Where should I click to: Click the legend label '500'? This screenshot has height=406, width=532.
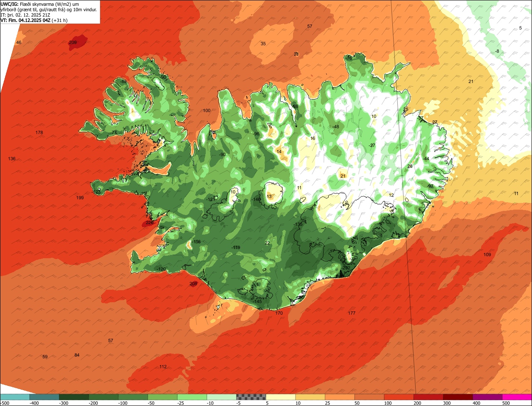[x=506, y=403]
